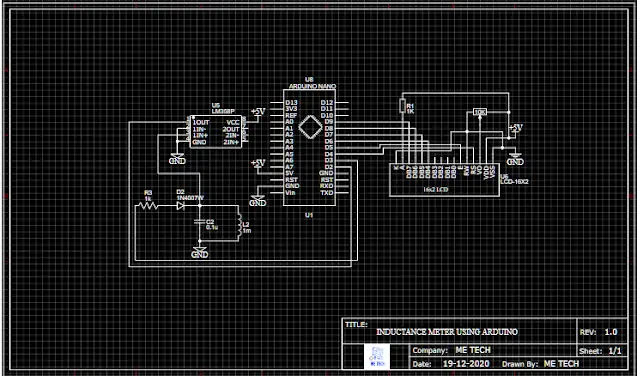
Task: Click the Arduino Nano module symbol
Action: 310,147
